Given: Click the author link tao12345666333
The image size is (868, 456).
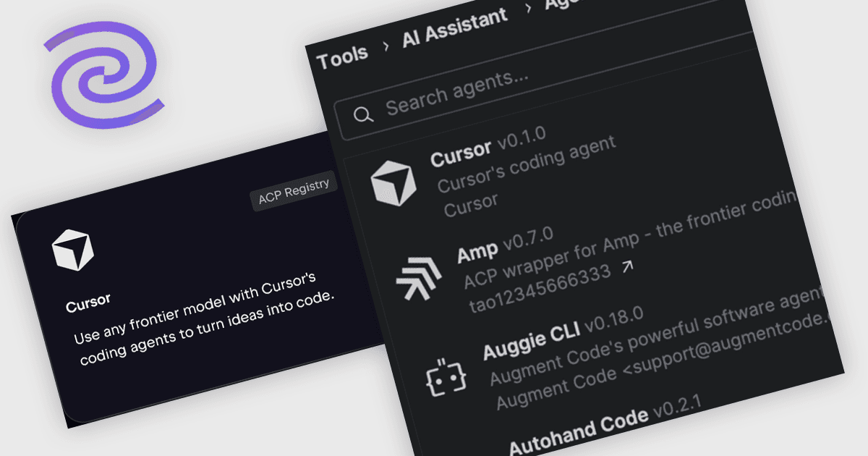Looking at the screenshot, I should (540, 286).
